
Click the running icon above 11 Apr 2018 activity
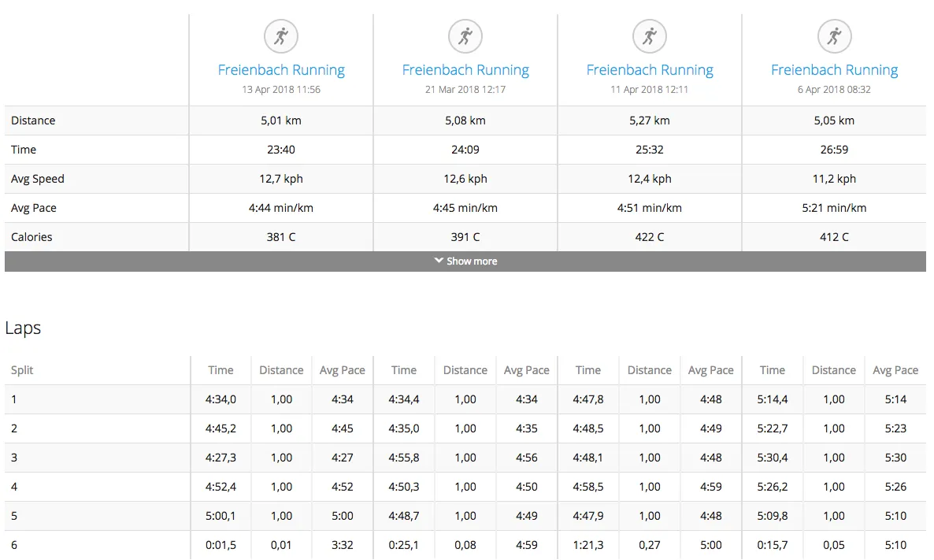(649, 36)
